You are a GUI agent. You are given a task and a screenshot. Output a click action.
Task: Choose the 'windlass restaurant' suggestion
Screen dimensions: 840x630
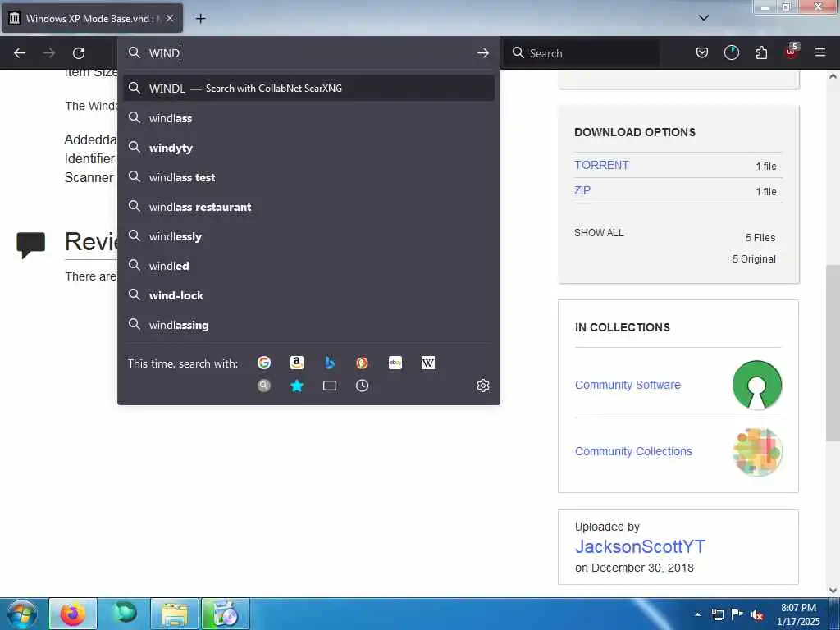point(308,207)
